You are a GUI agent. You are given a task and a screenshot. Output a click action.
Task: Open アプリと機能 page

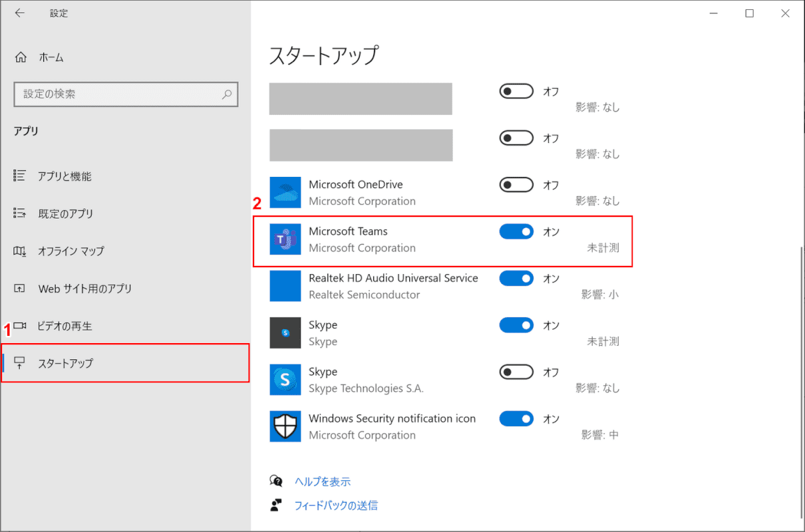tap(125, 176)
